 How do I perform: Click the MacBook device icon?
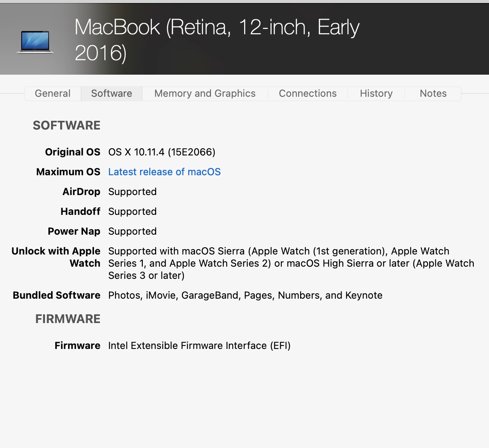[35, 42]
